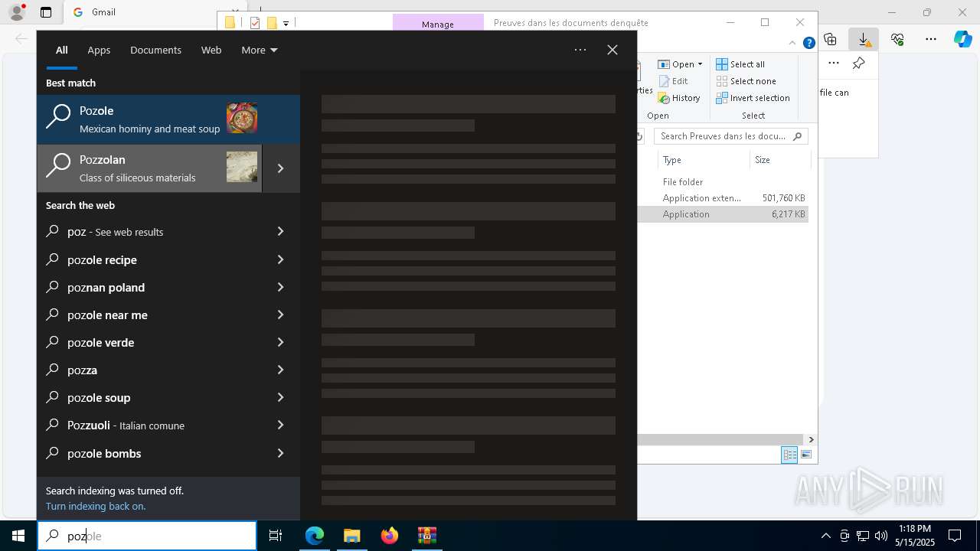980x551 pixels.
Task: Click 'Turn indexing back on' link
Action: click(x=96, y=506)
